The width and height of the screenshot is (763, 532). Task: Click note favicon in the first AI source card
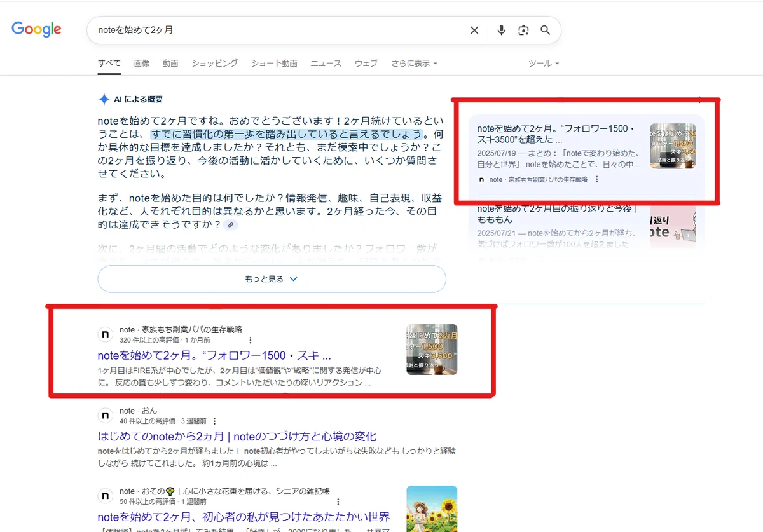pos(481,180)
